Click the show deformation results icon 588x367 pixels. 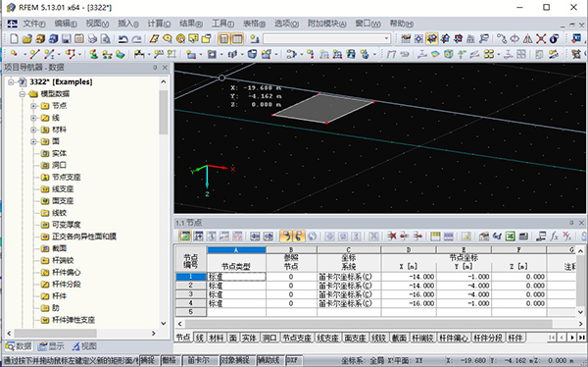click(422, 55)
